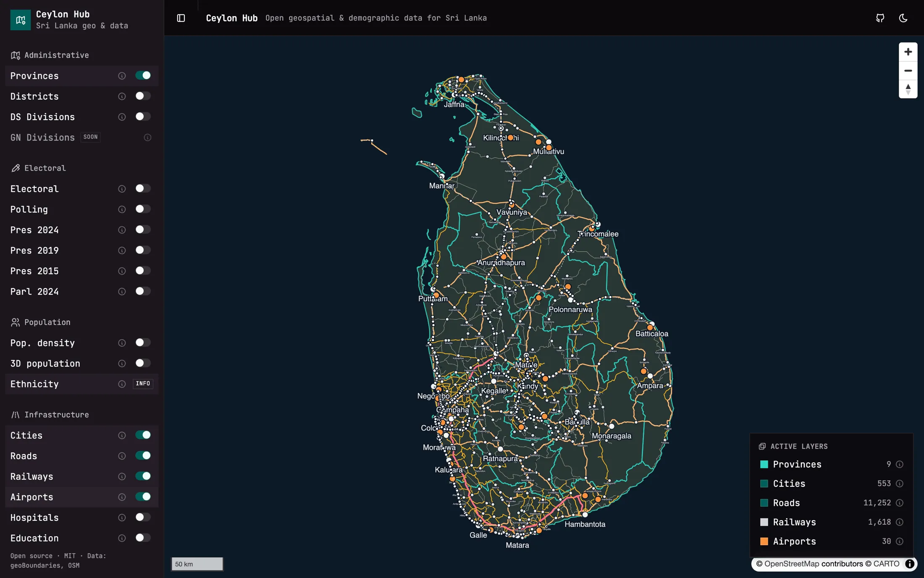Click the Infrastructure section heading
This screenshot has width=924, height=578.
coord(57,415)
